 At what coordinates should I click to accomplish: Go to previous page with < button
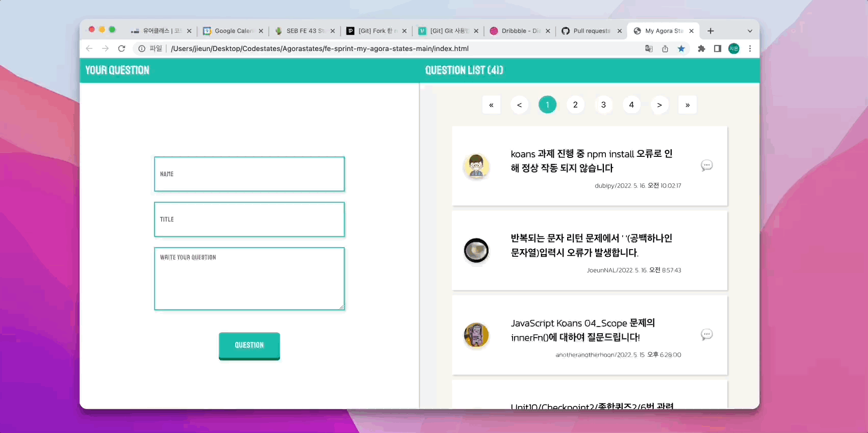click(519, 105)
